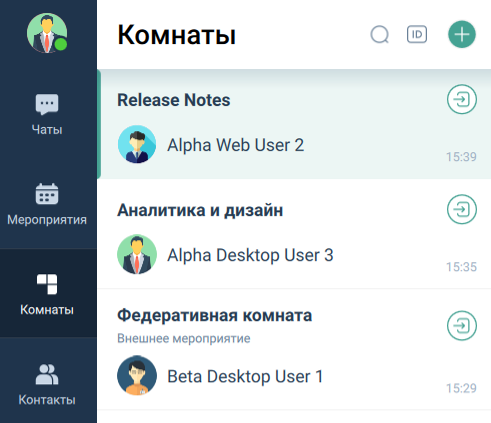Select the Комнаты tab label in sidebar

47,310
